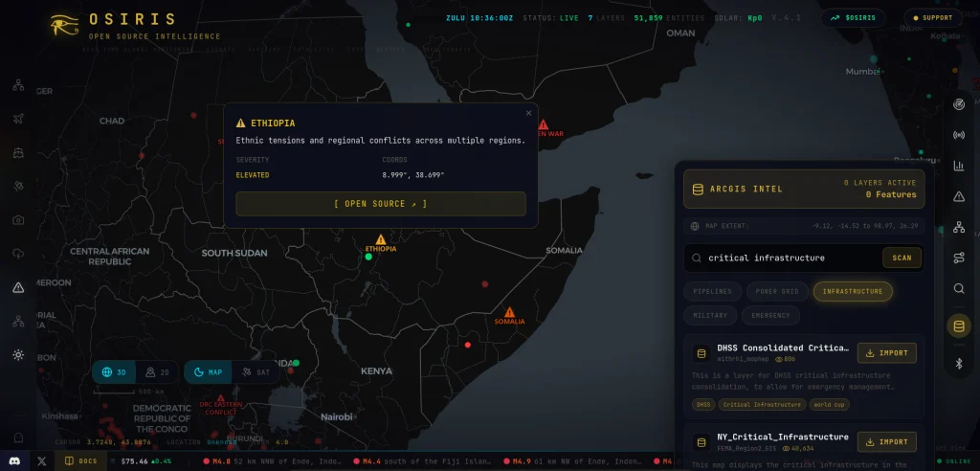The image size is (980, 471).
Task: Click the ZULU time readout
Action: point(480,18)
